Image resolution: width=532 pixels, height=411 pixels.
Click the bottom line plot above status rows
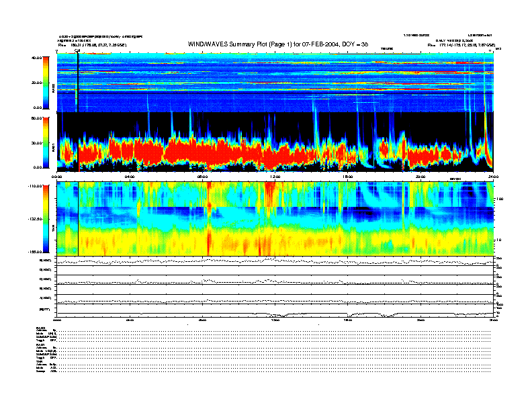point(275,312)
